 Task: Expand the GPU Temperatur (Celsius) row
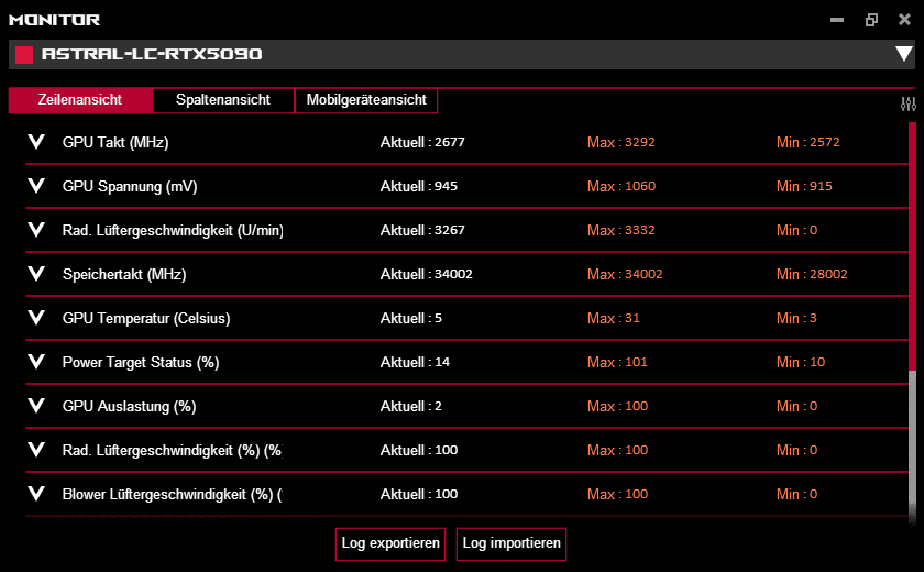point(36,318)
